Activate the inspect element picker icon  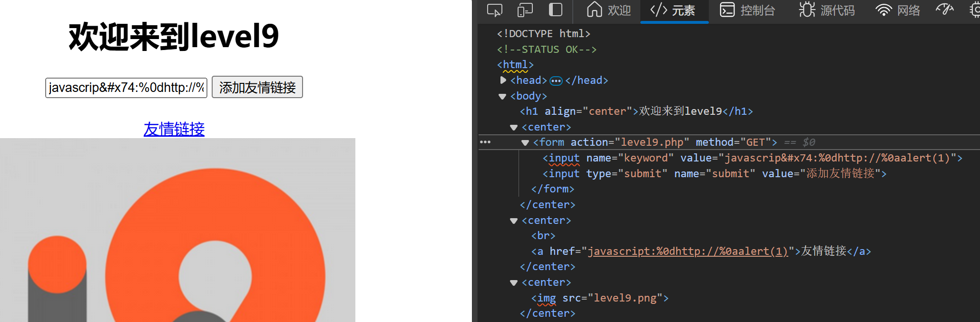495,10
